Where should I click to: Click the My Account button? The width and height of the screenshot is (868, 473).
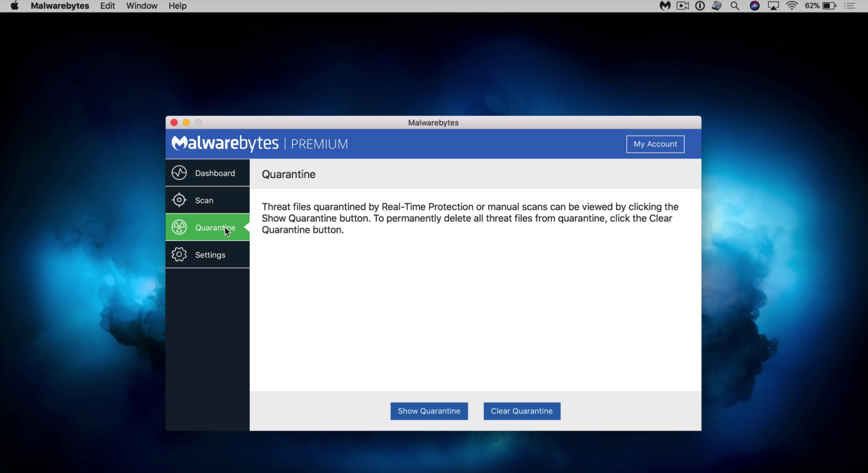(655, 144)
